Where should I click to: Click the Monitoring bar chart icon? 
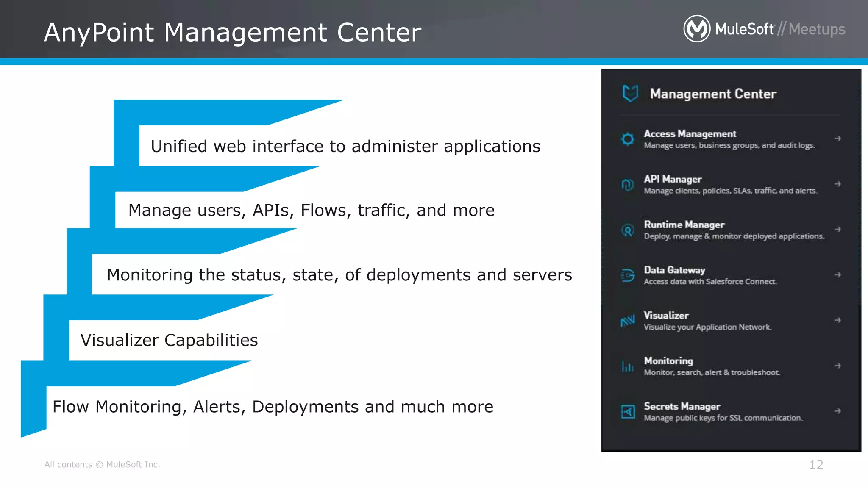(x=628, y=366)
